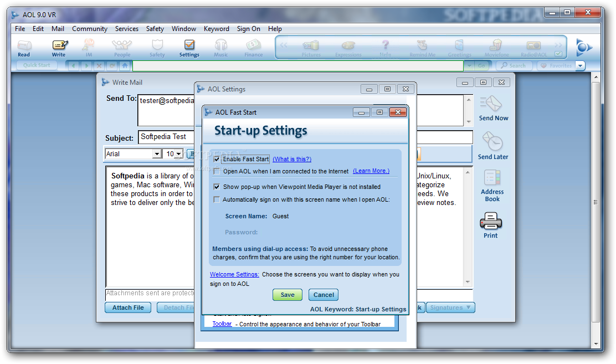The height and width of the screenshot is (364, 616).
Task: Open the Favorites dropdown arrow
Action: click(580, 65)
